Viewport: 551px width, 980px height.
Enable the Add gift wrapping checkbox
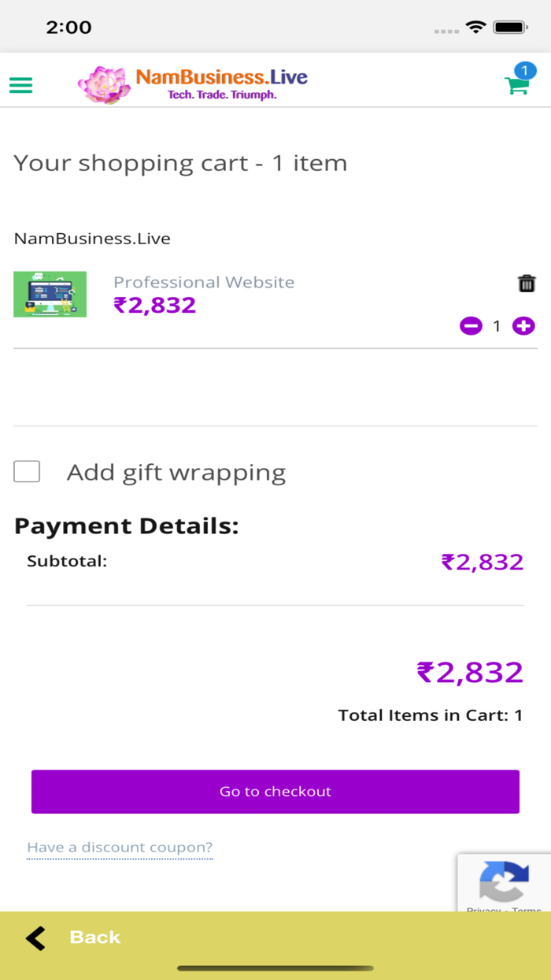pos(27,471)
